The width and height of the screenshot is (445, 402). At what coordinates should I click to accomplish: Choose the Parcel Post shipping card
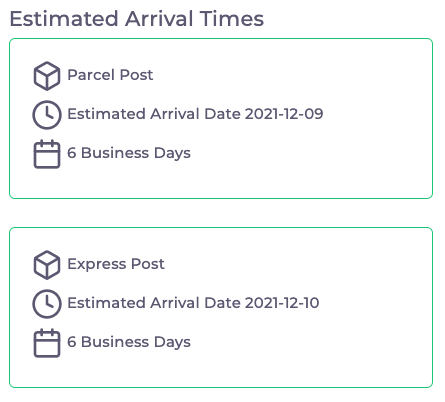click(x=221, y=118)
